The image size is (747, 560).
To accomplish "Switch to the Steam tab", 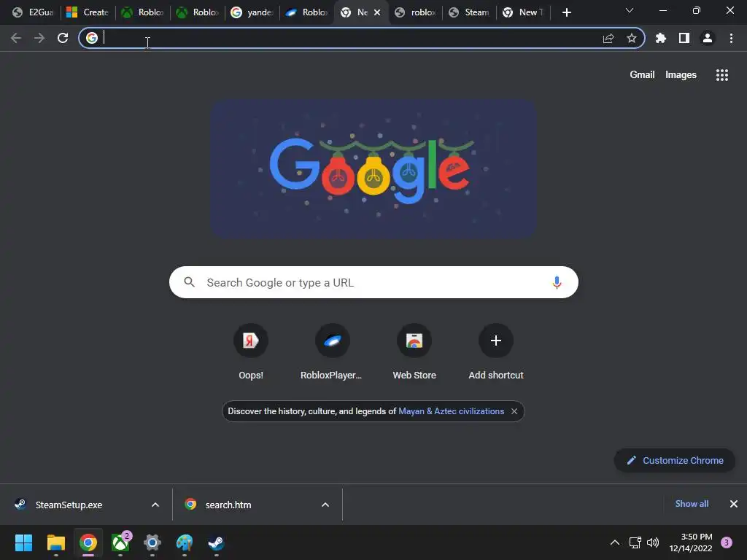I will coord(469,12).
